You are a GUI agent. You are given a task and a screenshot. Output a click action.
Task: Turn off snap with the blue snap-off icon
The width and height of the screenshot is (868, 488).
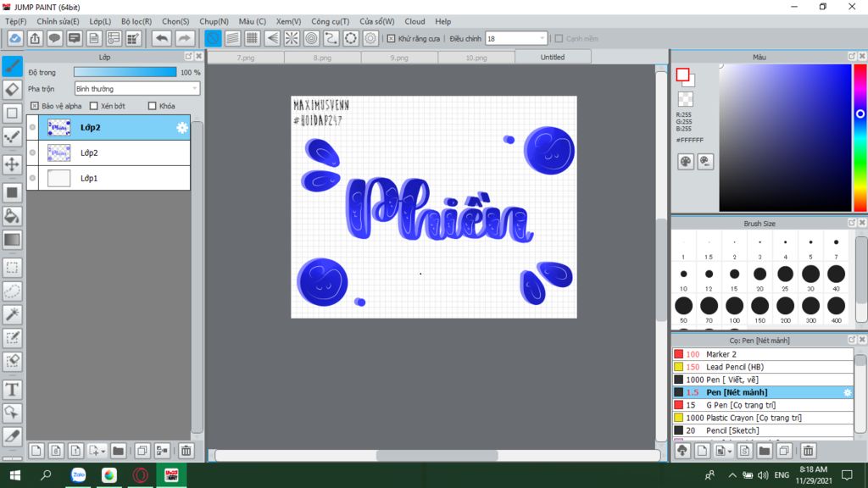click(213, 38)
